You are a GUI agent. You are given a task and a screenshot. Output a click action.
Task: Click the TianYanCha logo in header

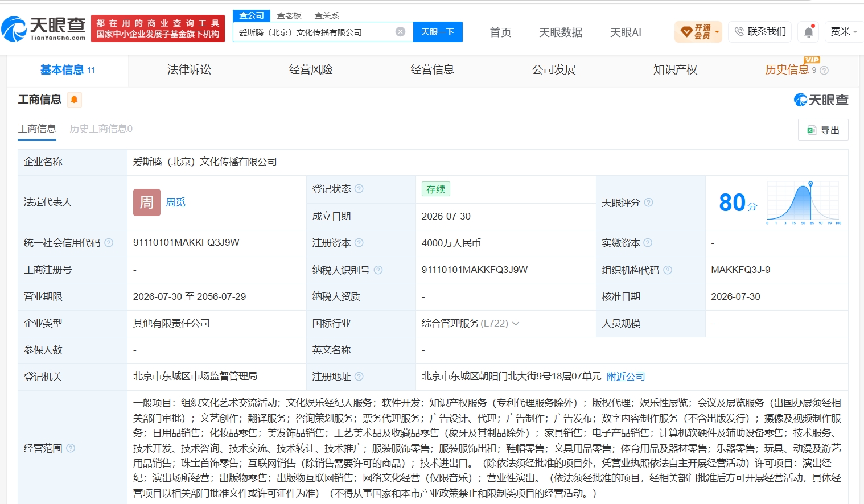[43, 28]
